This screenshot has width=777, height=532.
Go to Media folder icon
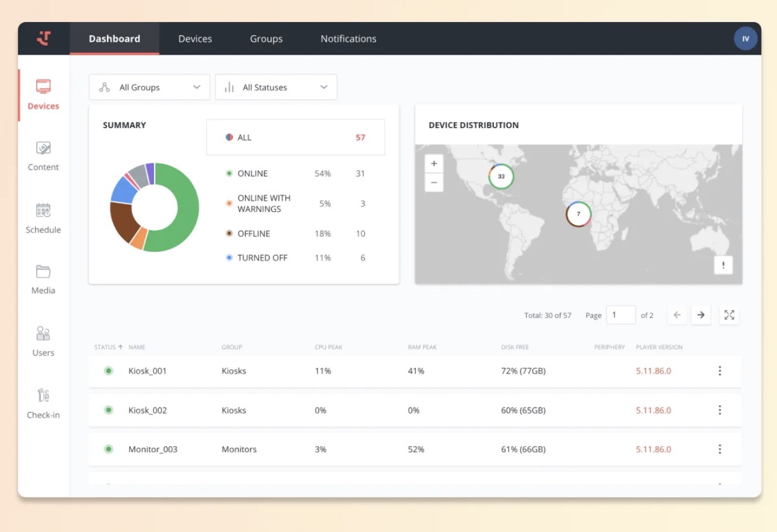click(43, 271)
